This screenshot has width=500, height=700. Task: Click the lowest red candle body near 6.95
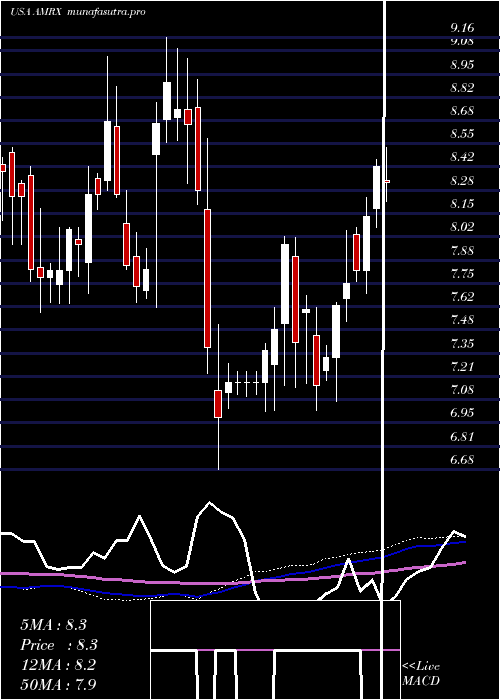click(218, 404)
